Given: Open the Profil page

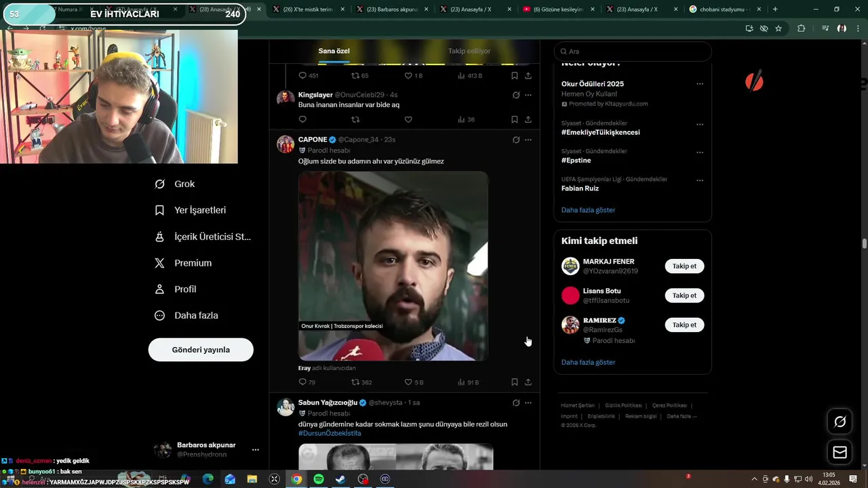Looking at the screenshot, I should point(175,289).
